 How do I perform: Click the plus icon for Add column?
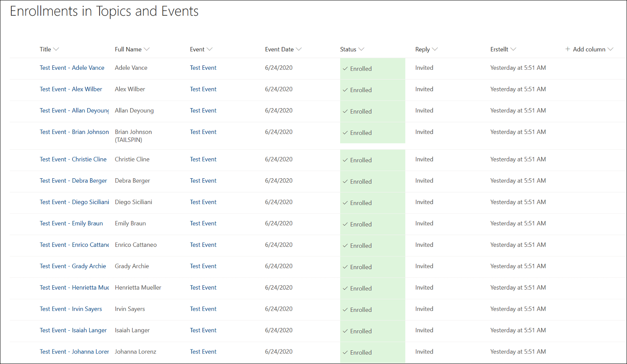click(567, 49)
